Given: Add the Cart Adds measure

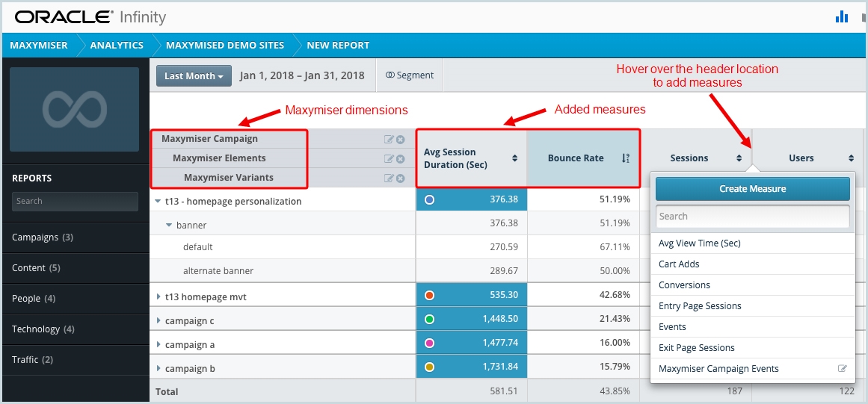Looking at the screenshot, I should (753, 264).
